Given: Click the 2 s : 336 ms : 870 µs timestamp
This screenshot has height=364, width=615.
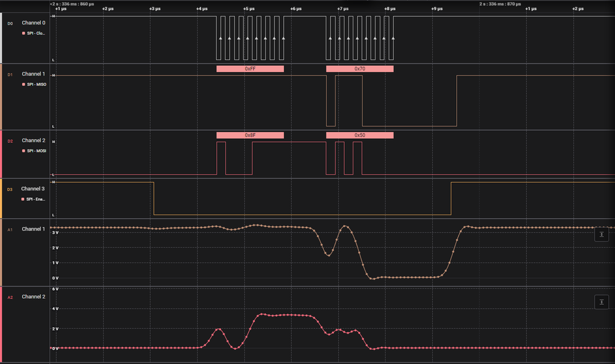Looking at the screenshot, I should coord(500,4).
